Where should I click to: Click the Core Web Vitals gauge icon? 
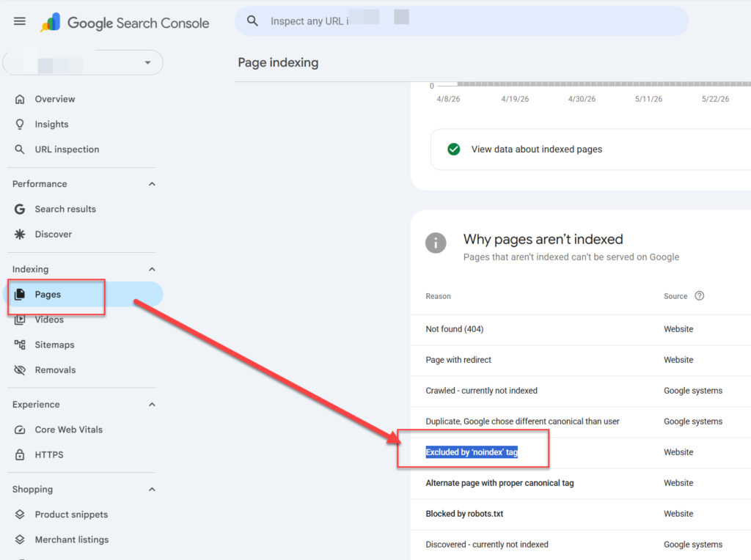[20, 430]
